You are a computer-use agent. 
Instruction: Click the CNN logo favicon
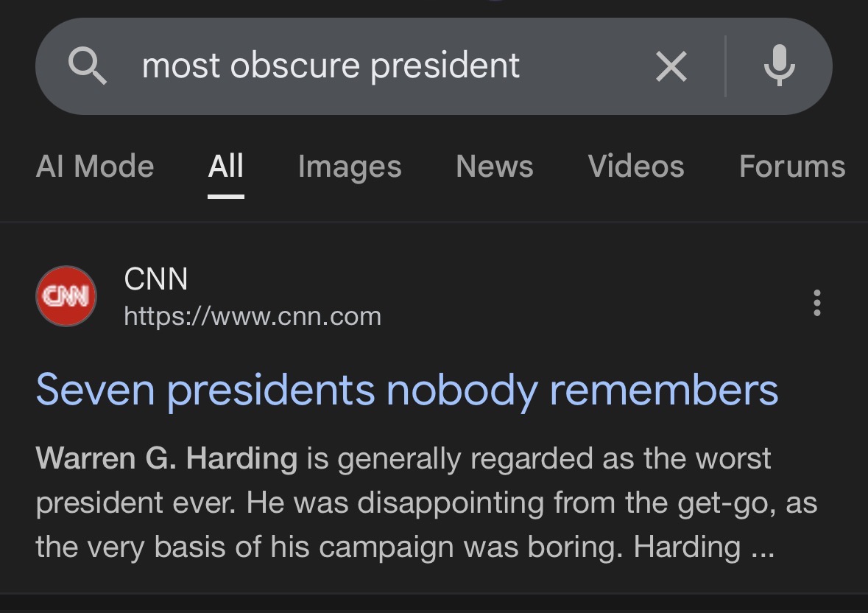pyautogui.click(x=66, y=296)
